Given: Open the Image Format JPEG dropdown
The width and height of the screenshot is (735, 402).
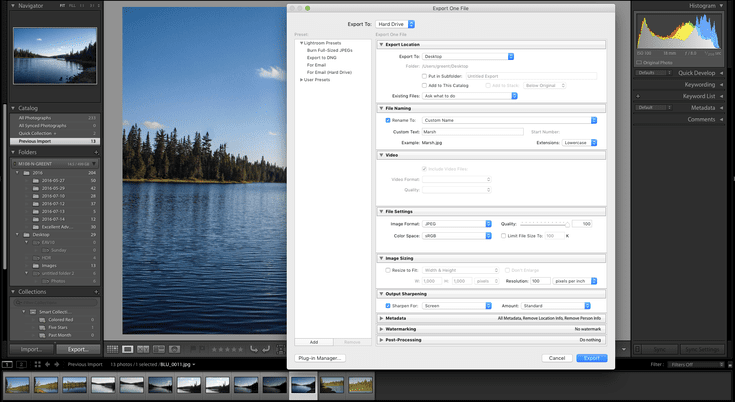Looking at the screenshot, I should (458, 223).
